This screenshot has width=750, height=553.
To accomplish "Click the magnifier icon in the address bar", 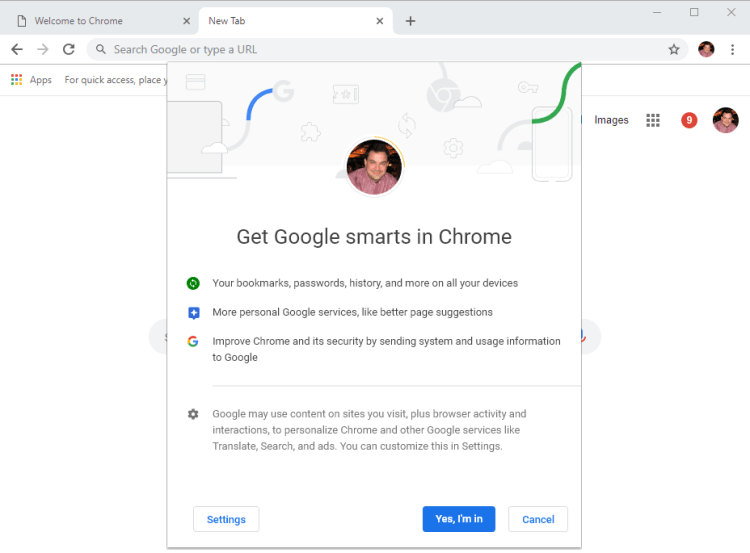I will (100, 49).
